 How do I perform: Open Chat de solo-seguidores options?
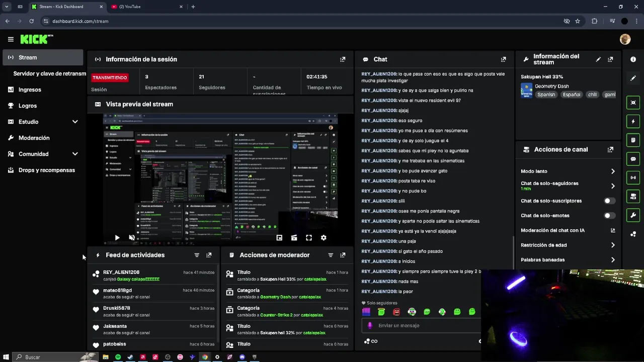click(x=568, y=186)
